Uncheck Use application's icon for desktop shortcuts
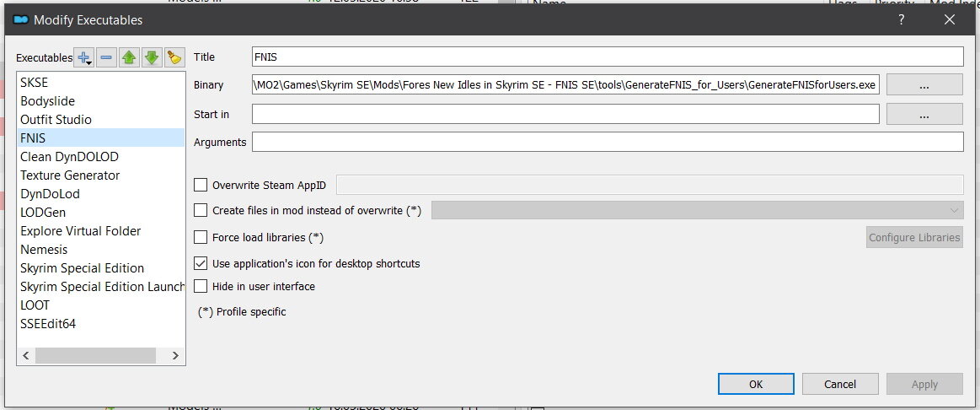The height and width of the screenshot is (410, 980). point(201,263)
